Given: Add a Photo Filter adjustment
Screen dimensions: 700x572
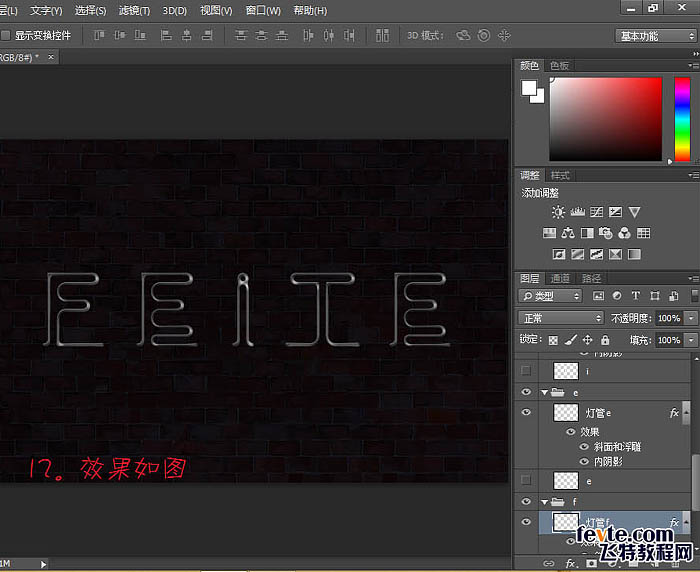Looking at the screenshot, I should point(606,233).
